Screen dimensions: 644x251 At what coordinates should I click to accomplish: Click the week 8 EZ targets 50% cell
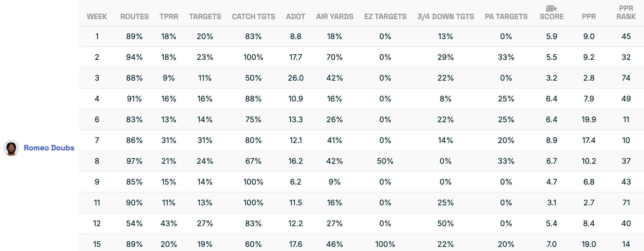[385, 161]
